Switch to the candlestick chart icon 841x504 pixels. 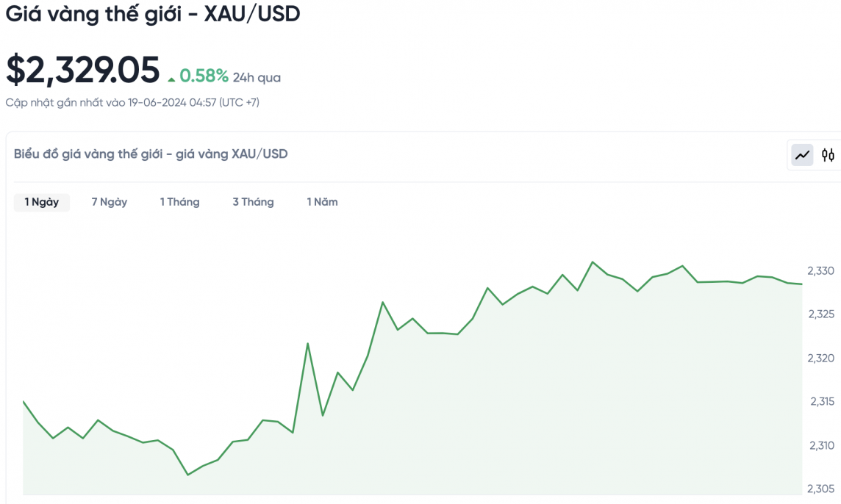tap(829, 155)
